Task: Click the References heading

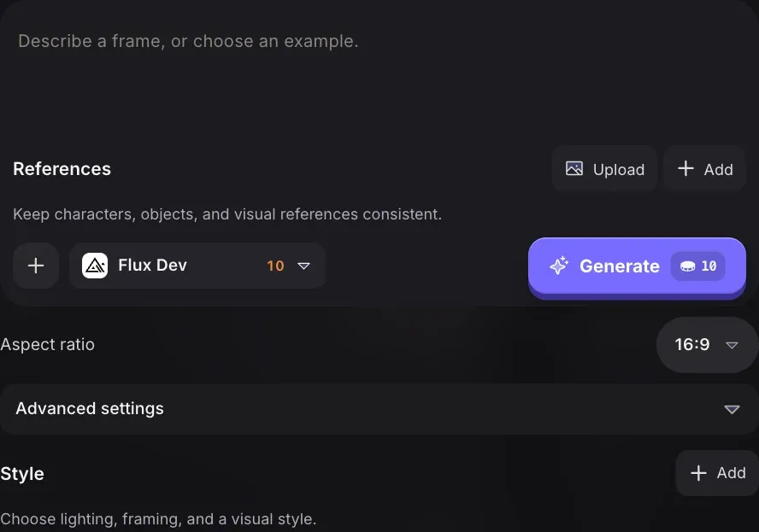Action: tap(62, 169)
